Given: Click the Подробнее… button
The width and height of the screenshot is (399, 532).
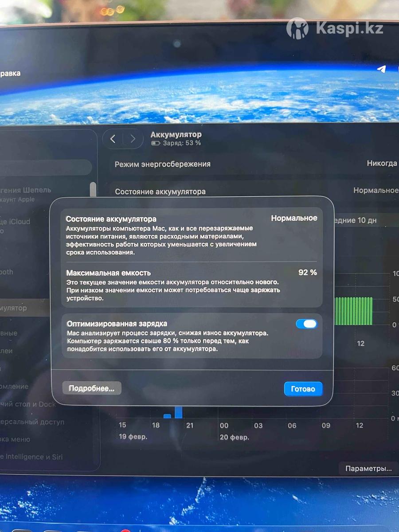Looking at the screenshot, I should tap(92, 388).
